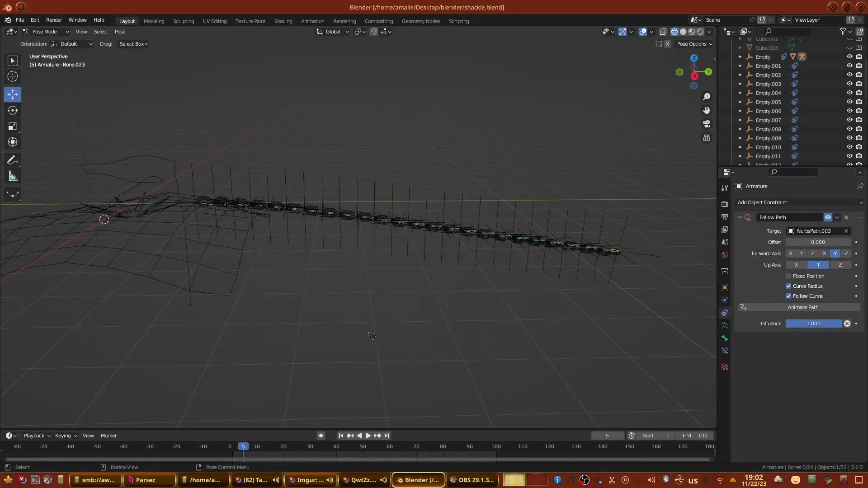Expand Empty.003 in the outliner

pos(740,84)
